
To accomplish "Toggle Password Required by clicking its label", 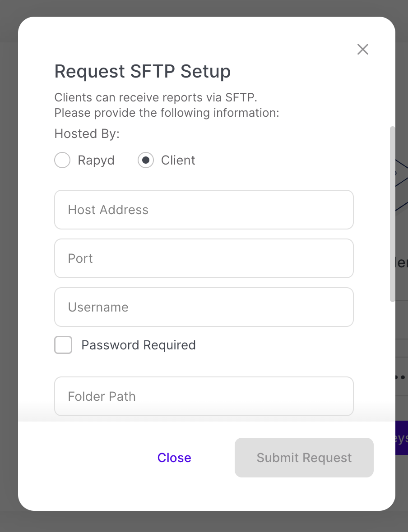I will [138, 345].
